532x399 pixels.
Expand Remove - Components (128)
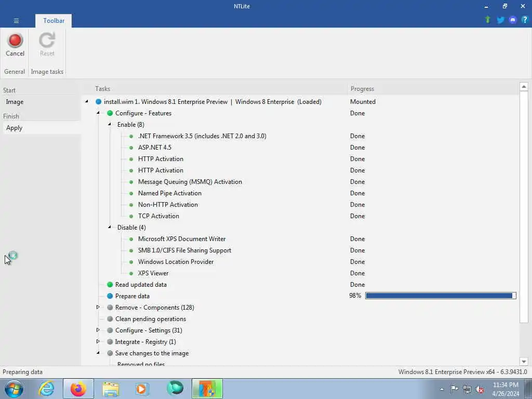point(98,308)
